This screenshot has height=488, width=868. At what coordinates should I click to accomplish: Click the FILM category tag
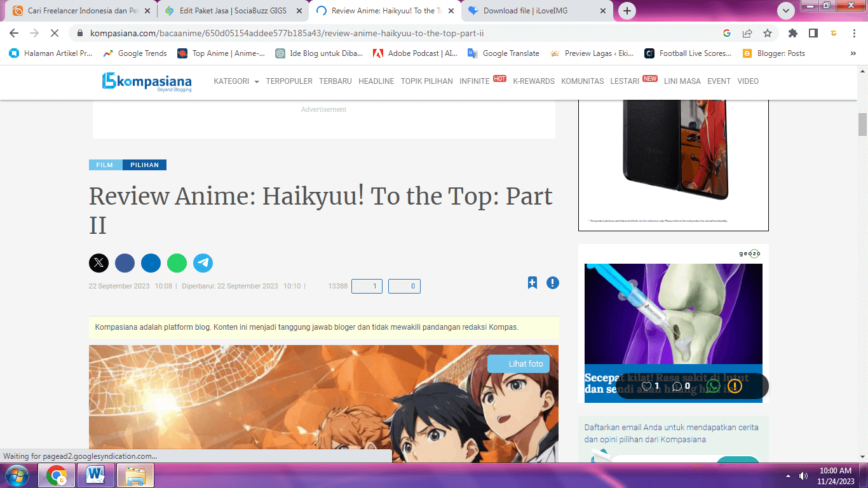pyautogui.click(x=105, y=165)
